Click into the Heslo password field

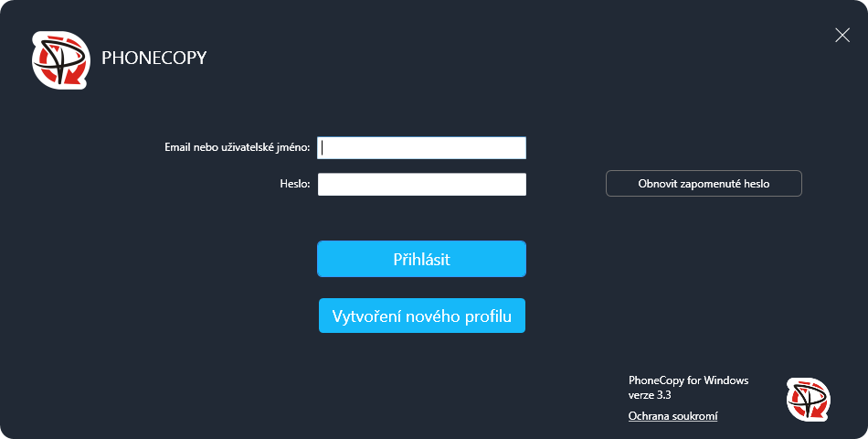coord(421,185)
